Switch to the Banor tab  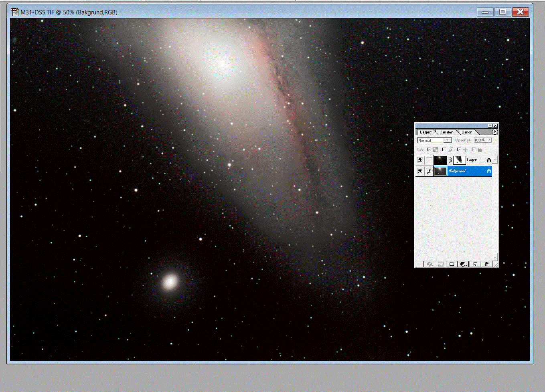coord(466,132)
